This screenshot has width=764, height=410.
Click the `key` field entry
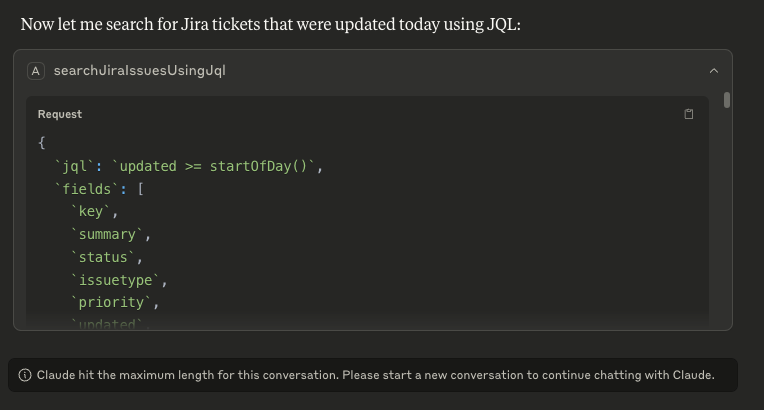94,211
